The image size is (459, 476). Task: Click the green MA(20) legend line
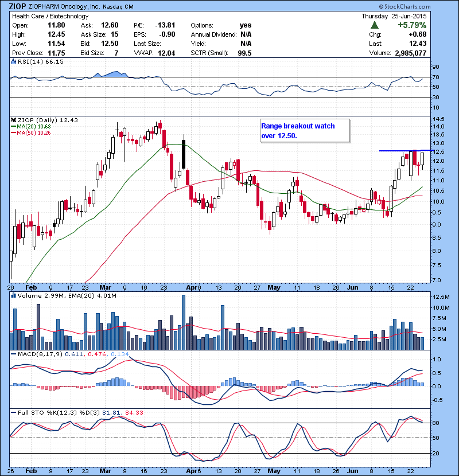pos(13,127)
